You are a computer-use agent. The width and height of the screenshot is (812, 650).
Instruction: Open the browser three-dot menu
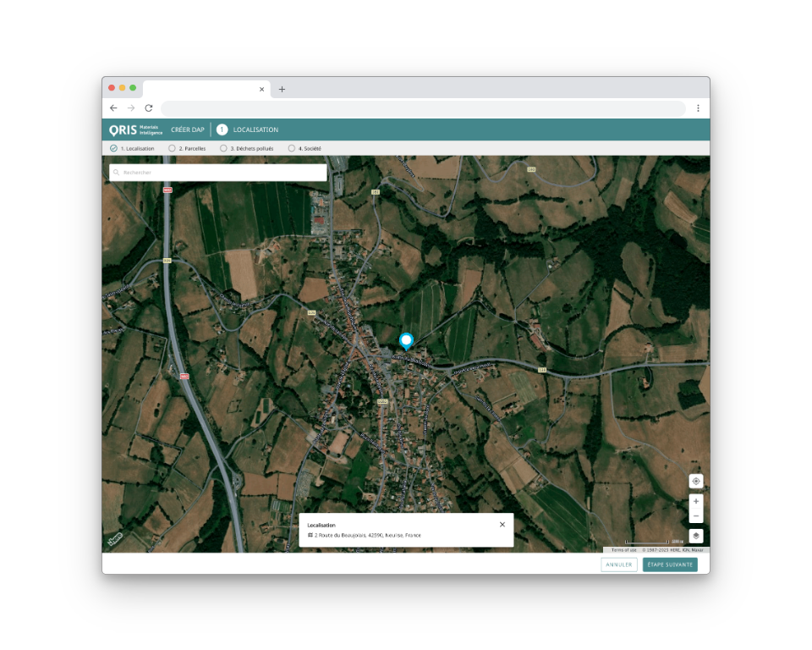(698, 108)
